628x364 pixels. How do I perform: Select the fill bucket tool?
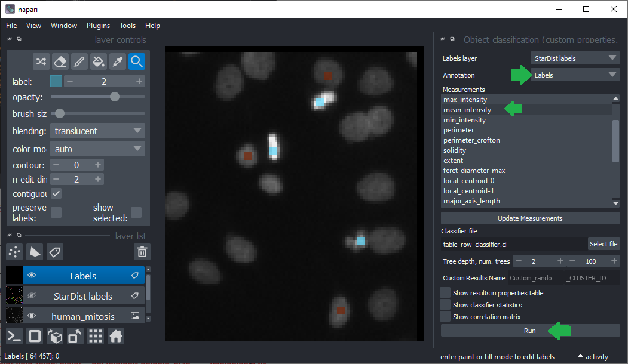[99, 61]
